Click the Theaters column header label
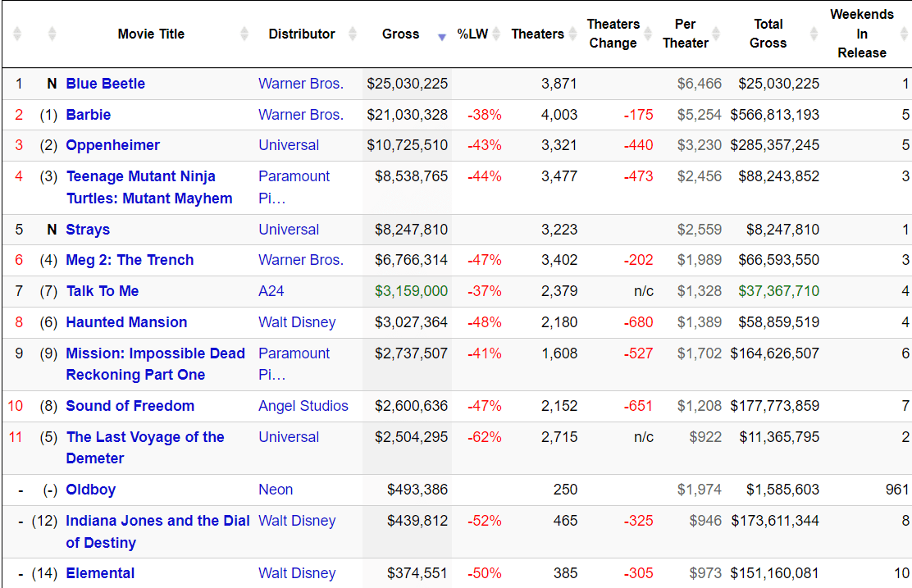This screenshot has width=912, height=588. point(537,34)
